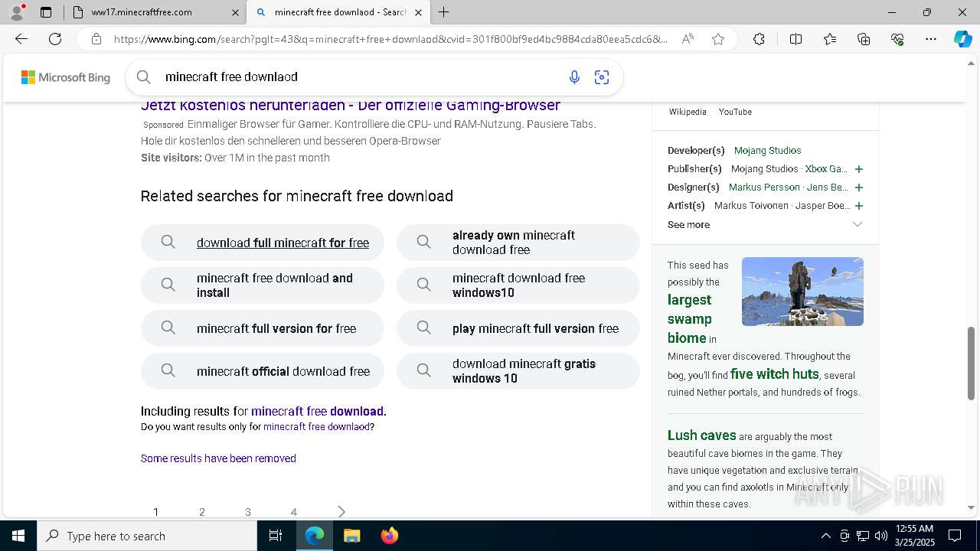The height and width of the screenshot is (551, 980).
Task: Start voice search with microphone icon
Action: click(x=574, y=77)
